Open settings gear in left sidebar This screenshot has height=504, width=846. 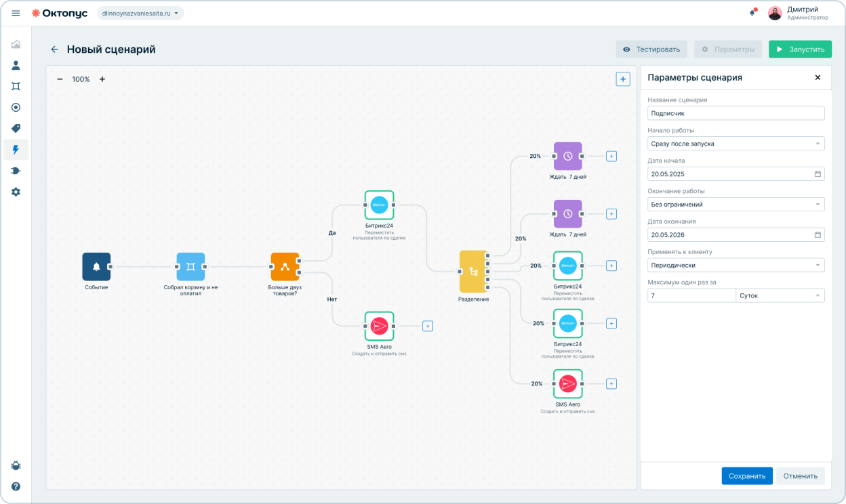(16, 192)
